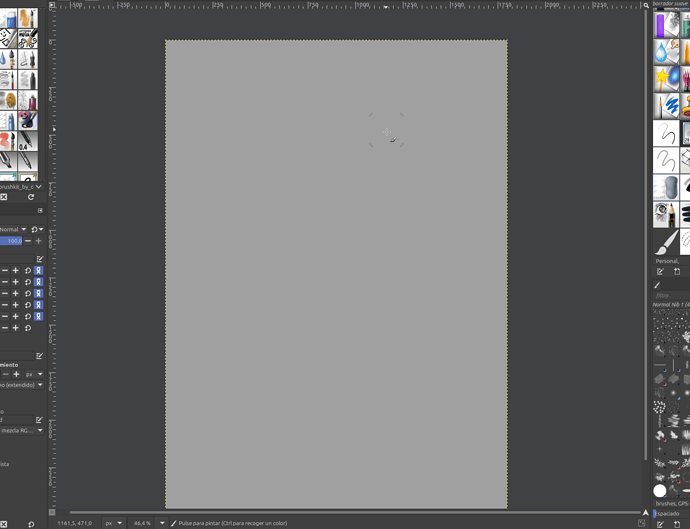The height and width of the screenshot is (529, 690).
Task: Toggle link on third brush parameter row
Action: [38, 293]
